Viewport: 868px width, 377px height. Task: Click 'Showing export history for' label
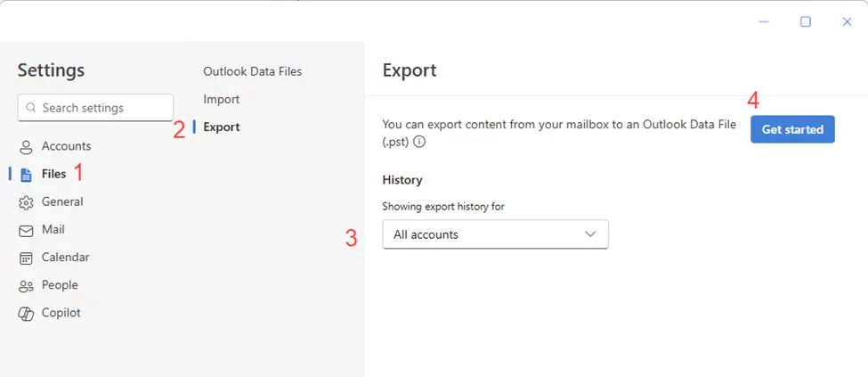[443, 207]
